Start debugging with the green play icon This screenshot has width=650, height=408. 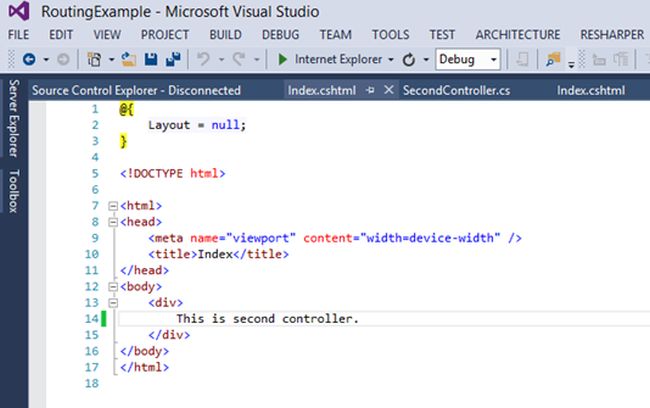[x=283, y=60]
